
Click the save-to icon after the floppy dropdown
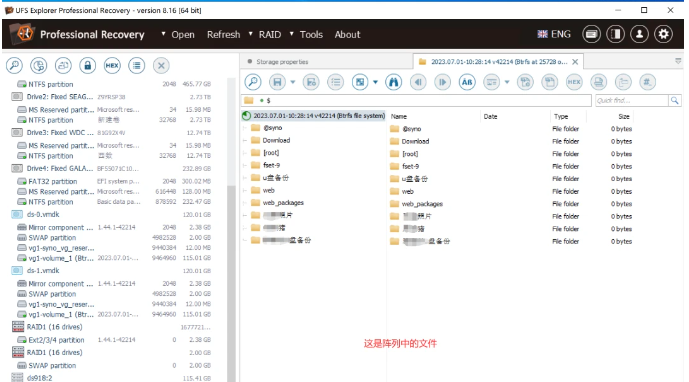click(311, 82)
